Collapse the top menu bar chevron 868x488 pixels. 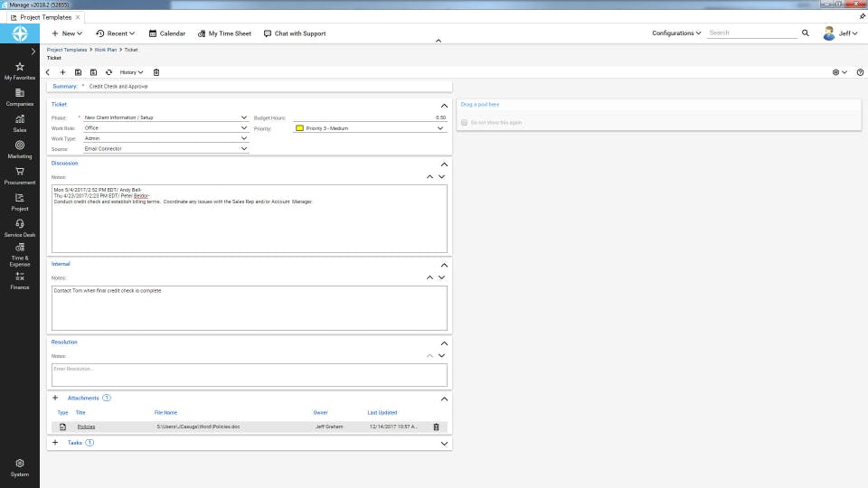(x=438, y=41)
